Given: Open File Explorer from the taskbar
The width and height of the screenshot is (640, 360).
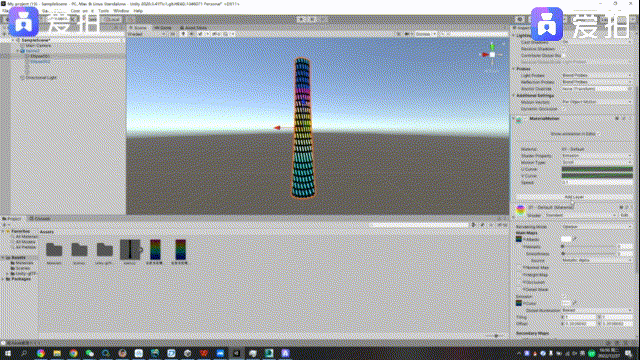Looking at the screenshot, I should pyautogui.click(x=57, y=353).
